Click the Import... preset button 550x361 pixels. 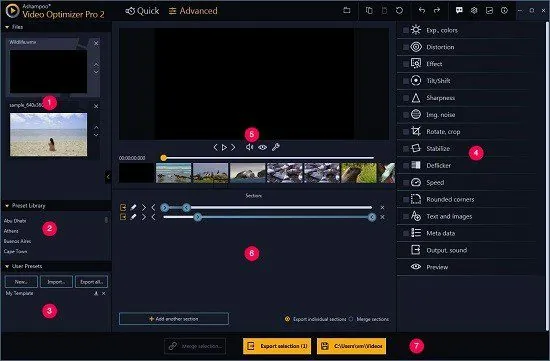click(x=56, y=282)
